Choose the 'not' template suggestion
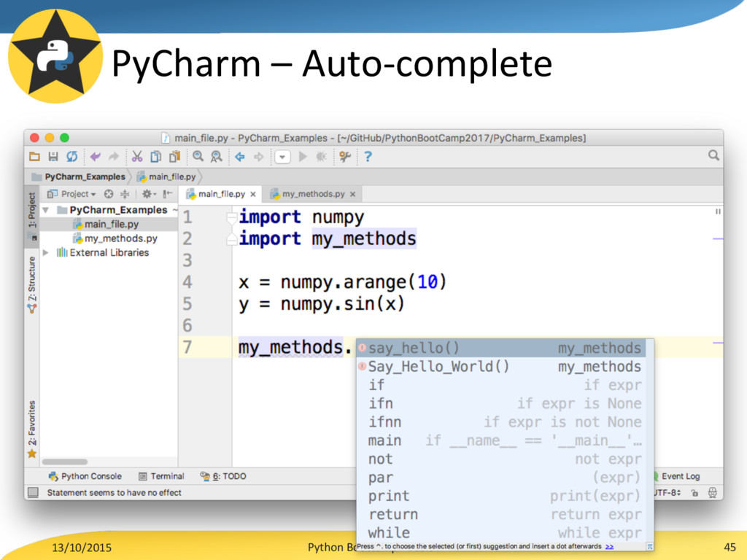 click(x=500, y=459)
